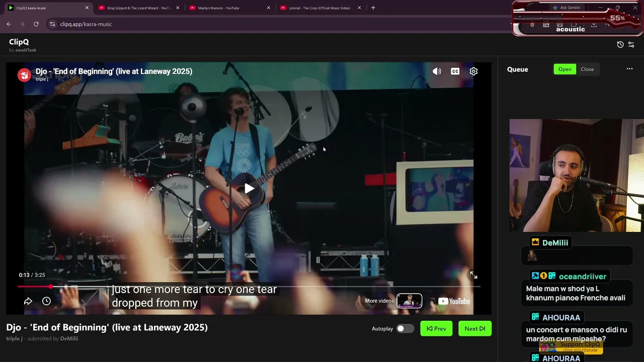Mute the video with the speaker icon
Screen dimensions: 644x362
437,71
